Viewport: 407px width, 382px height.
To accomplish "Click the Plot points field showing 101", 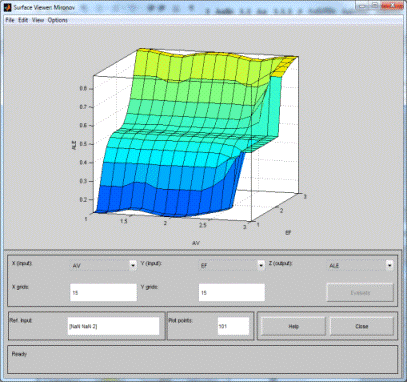I will pyautogui.click(x=233, y=326).
